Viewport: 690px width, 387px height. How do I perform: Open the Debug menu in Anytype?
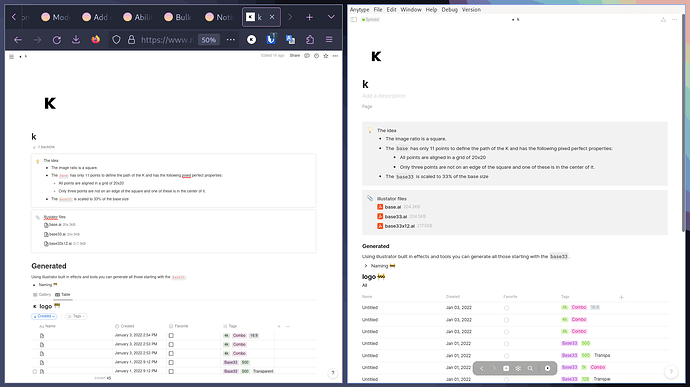(449, 10)
